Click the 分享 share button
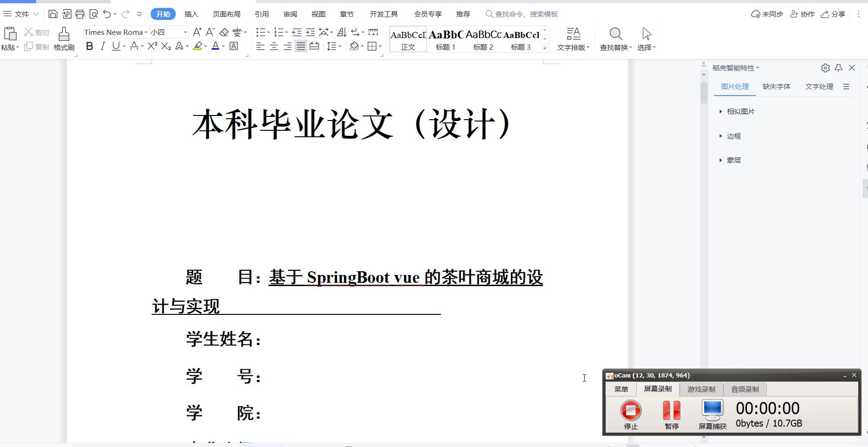The image size is (868, 447). (833, 14)
